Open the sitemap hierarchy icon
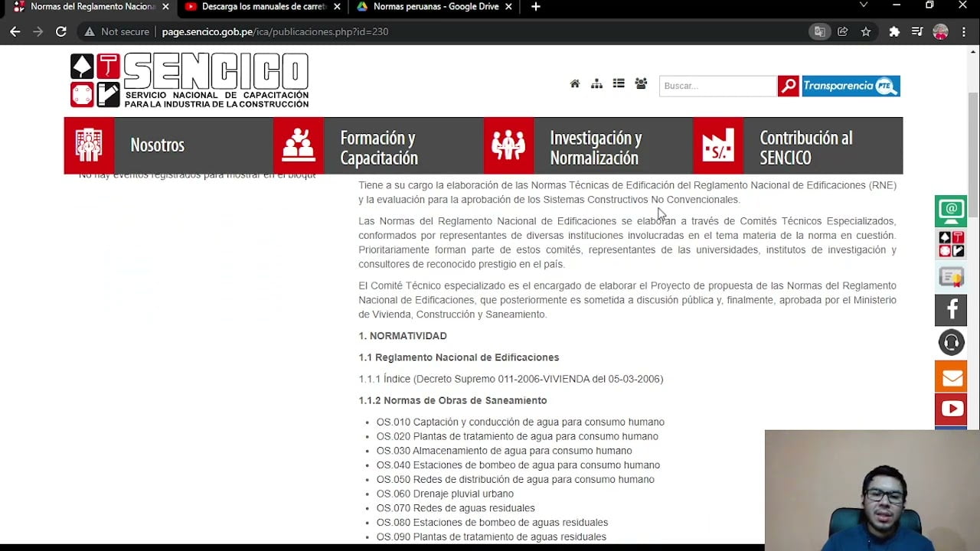The height and width of the screenshot is (551, 980). pyautogui.click(x=596, y=84)
